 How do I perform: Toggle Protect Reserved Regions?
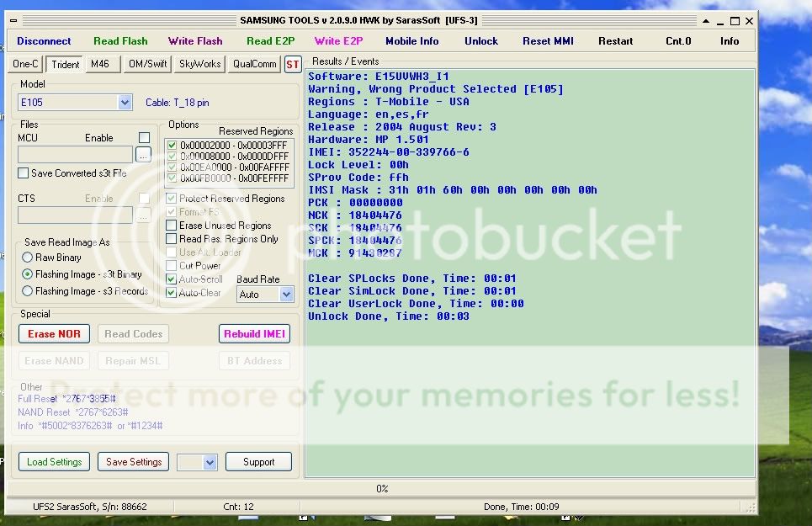[171, 199]
